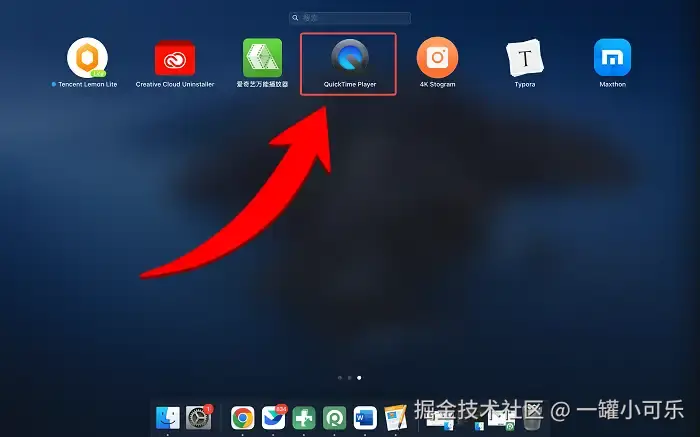Open the green Q icon app in Dock
The image size is (700, 437).
click(x=334, y=418)
